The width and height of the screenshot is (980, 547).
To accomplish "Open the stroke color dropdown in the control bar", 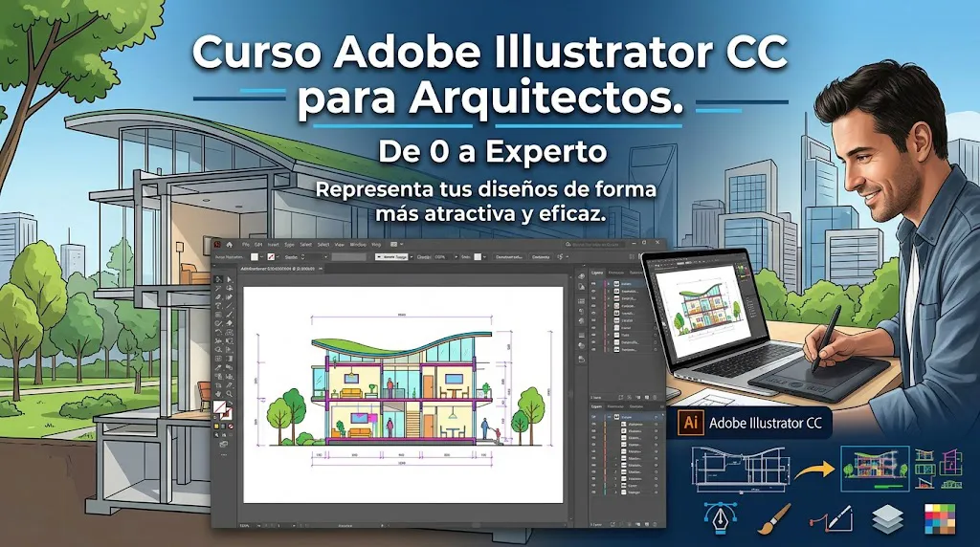I will pyautogui.click(x=278, y=256).
